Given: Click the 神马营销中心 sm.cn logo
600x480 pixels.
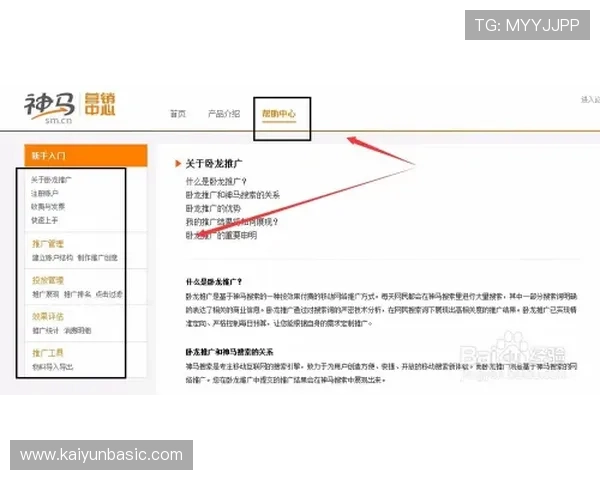Looking at the screenshot, I should pyautogui.click(x=70, y=108).
